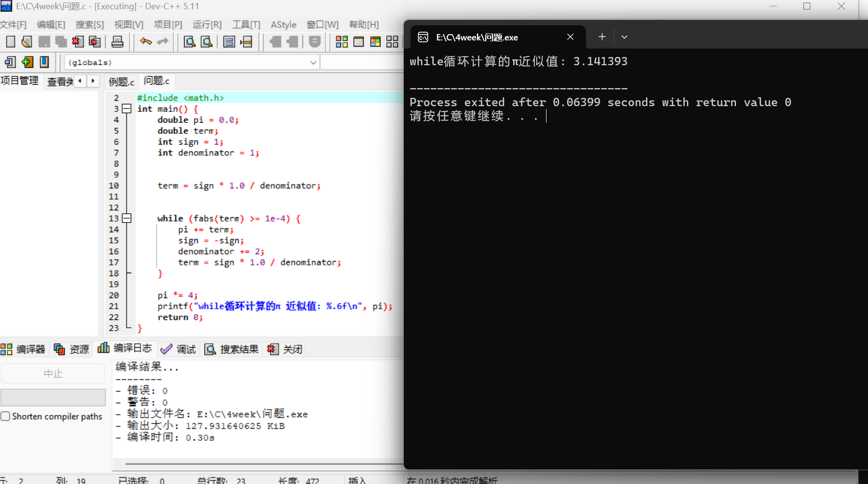
Task: Open the 工具[T] menu
Action: point(246,25)
